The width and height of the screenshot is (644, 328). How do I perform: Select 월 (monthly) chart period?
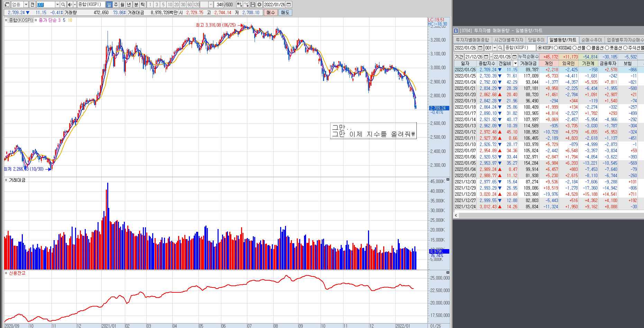122,4
